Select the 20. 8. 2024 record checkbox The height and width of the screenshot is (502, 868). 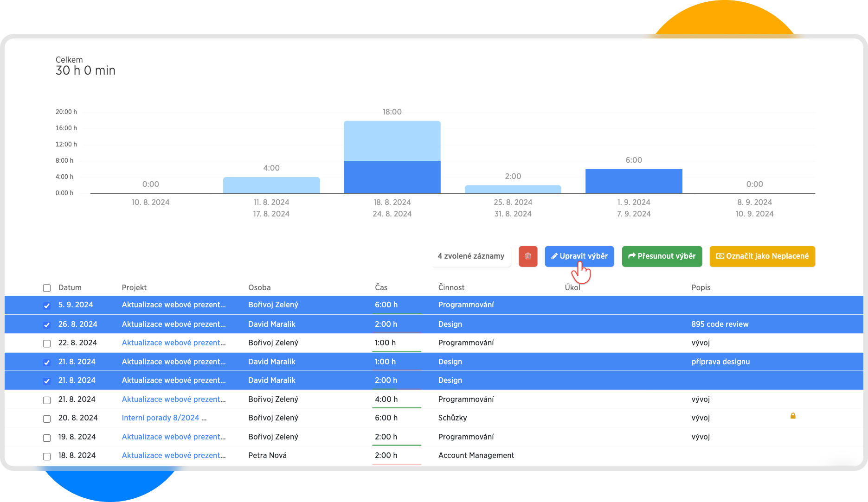47,419
